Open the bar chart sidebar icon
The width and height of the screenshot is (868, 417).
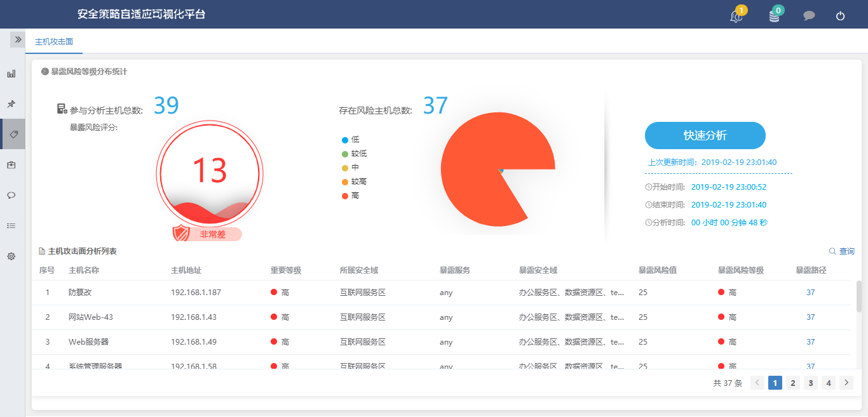click(11, 74)
